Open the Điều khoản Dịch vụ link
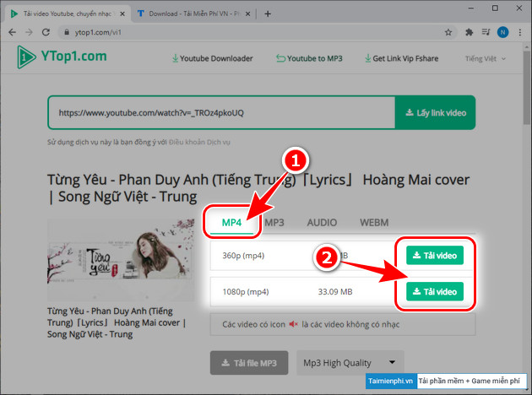Viewport: 532px width, 395px height. tap(199, 142)
